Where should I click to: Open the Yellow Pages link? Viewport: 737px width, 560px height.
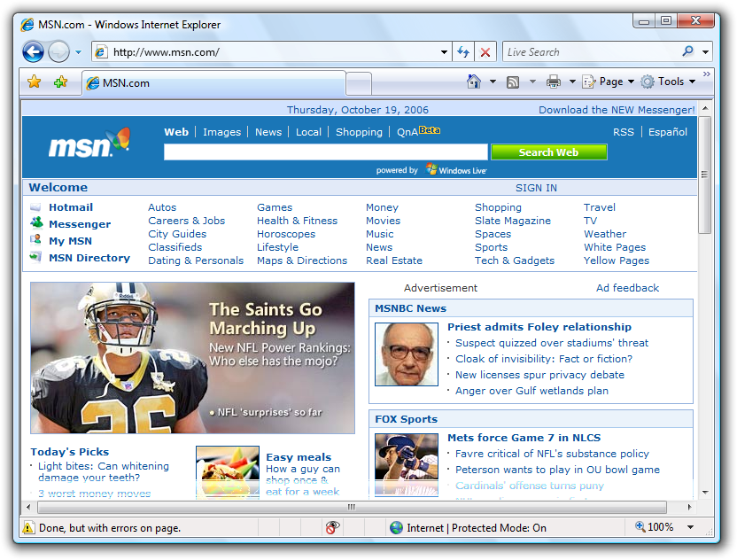pyautogui.click(x=617, y=261)
